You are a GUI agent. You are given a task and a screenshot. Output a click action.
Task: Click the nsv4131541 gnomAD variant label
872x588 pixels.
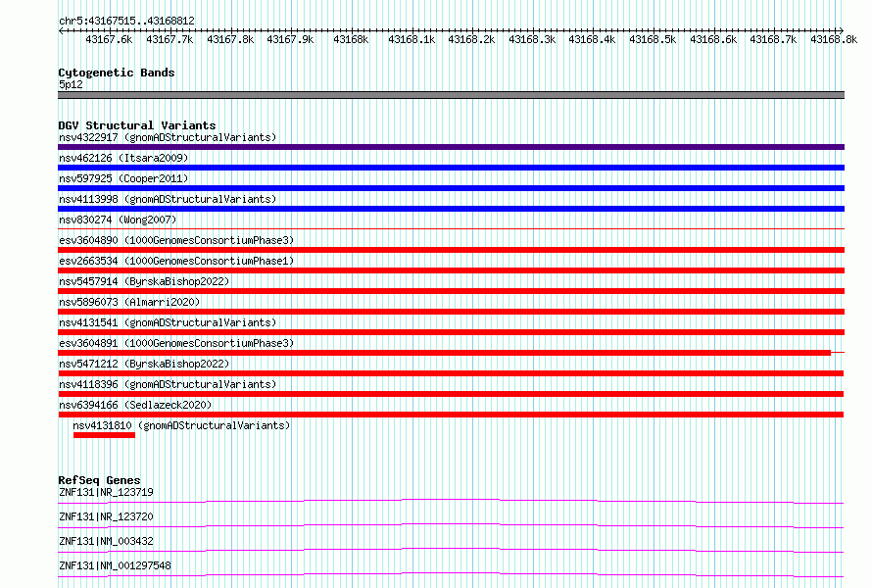168,322
